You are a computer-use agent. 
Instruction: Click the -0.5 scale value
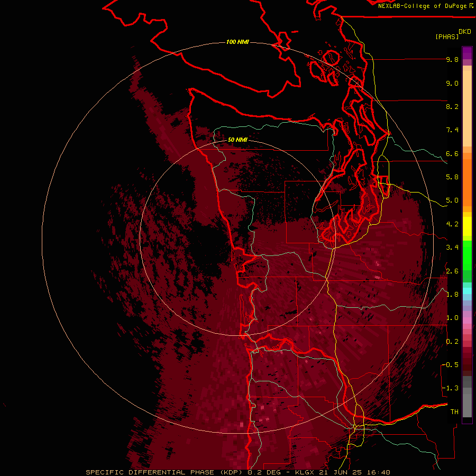point(450,365)
